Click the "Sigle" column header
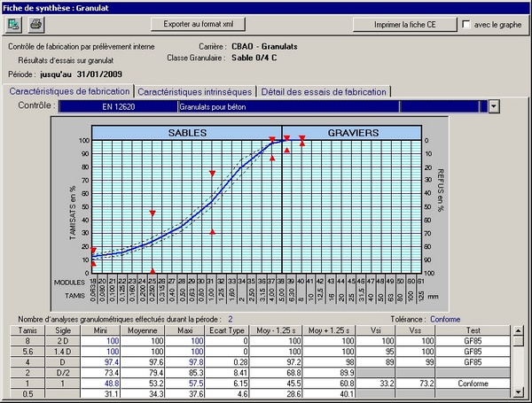This screenshot has height=403, width=532. click(x=63, y=329)
